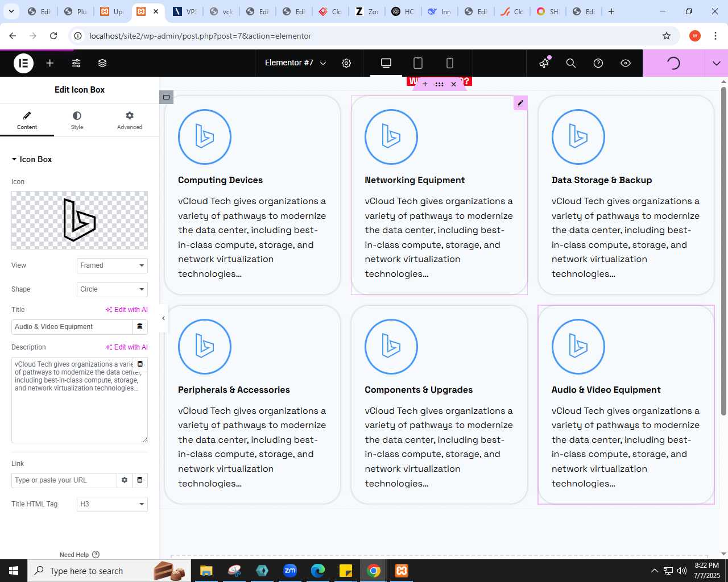This screenshot has height=582, width=728.
Task: Open page settings gear icon
Action: [x=346, y=63]
